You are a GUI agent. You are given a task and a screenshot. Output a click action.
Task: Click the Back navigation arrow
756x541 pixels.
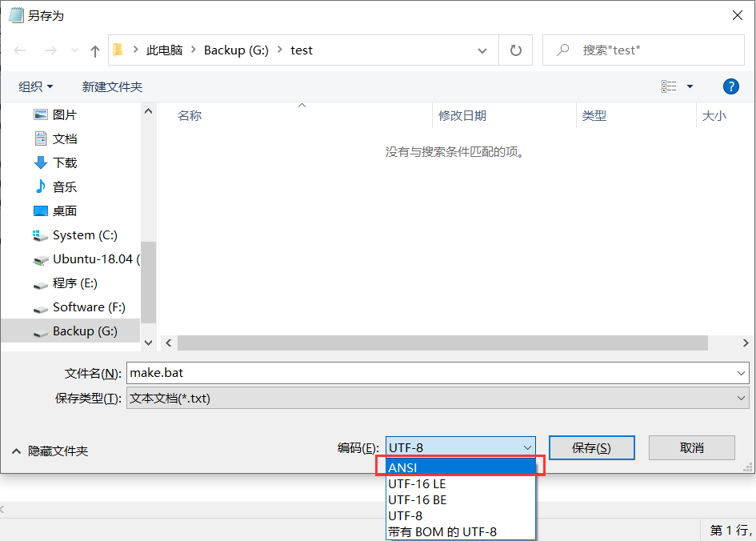[20, 50]
